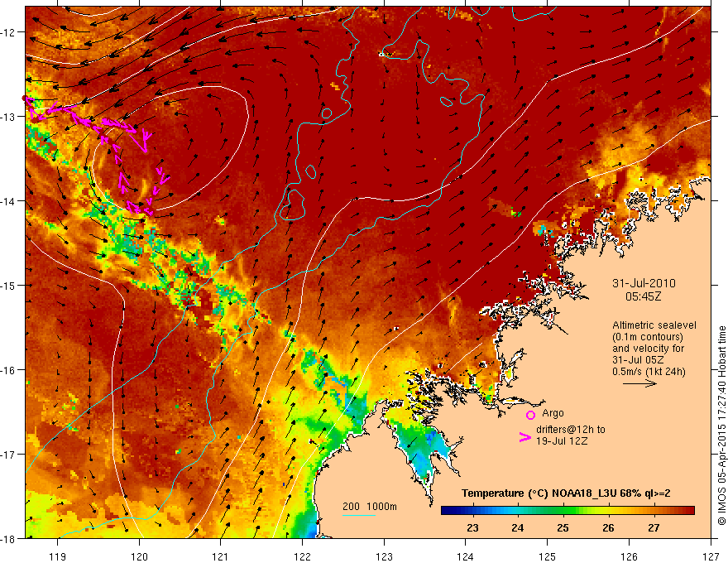Screen dimensions: 728x563
Task: Click the 'Temperature (°C) NOAA18_L3U 68% ql>=2' title
Action: [566, 493]
